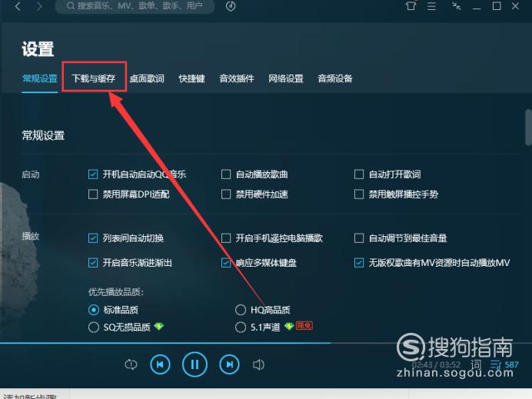Enable 自动打开歌词 checkbox
Image resolution: width=532 pixels, height=399 pixels.
click(359, 175)
